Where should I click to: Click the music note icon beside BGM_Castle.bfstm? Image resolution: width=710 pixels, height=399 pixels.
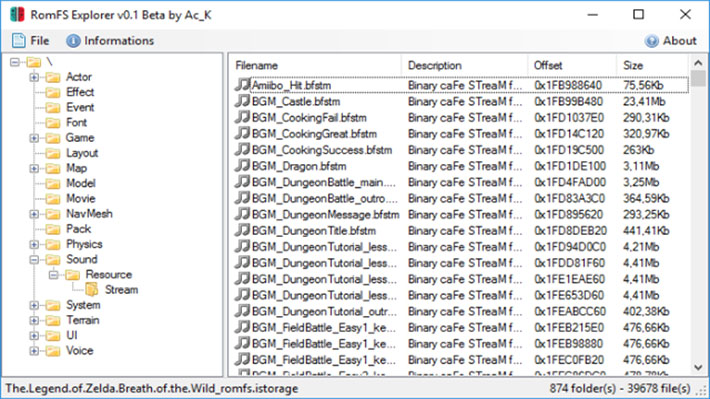point(243,101)
